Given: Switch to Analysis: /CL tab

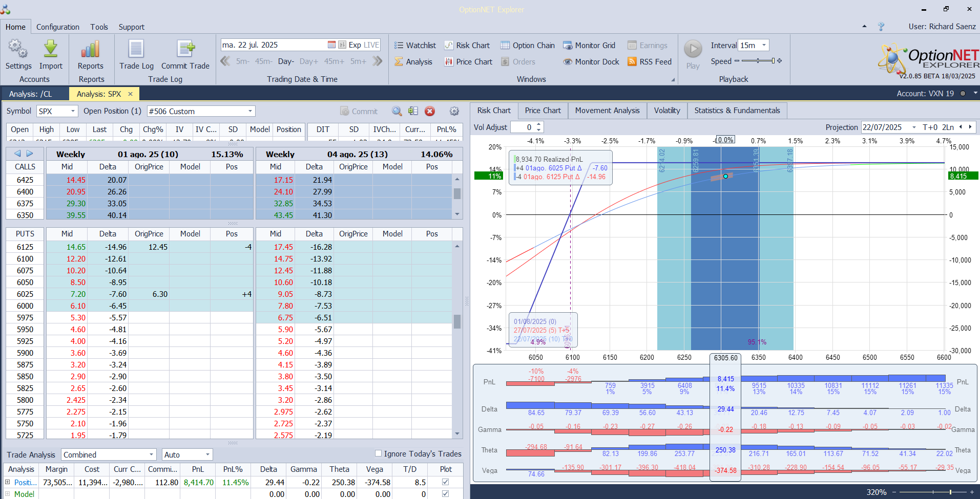Looking at the screenshot, I should click(30, 94).
